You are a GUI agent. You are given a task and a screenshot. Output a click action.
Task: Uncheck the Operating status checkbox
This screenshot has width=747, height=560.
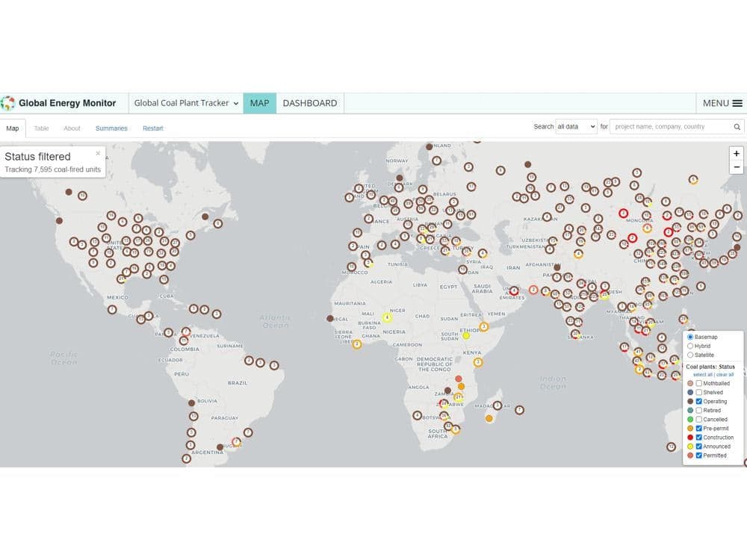[x=699, y=402]
